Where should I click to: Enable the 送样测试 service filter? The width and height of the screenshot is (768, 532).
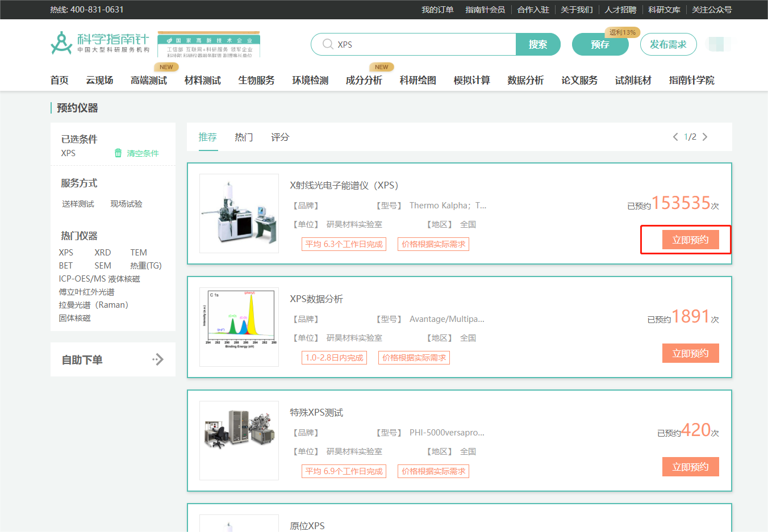pyautogui.click(x=77, y=203)
